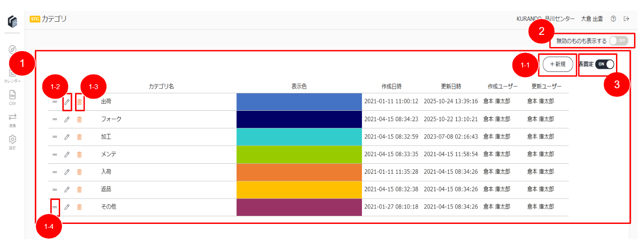Edit the 返品 category with pencil icon
This screenshot has width=644, height=242.
[x=67, y=190]
